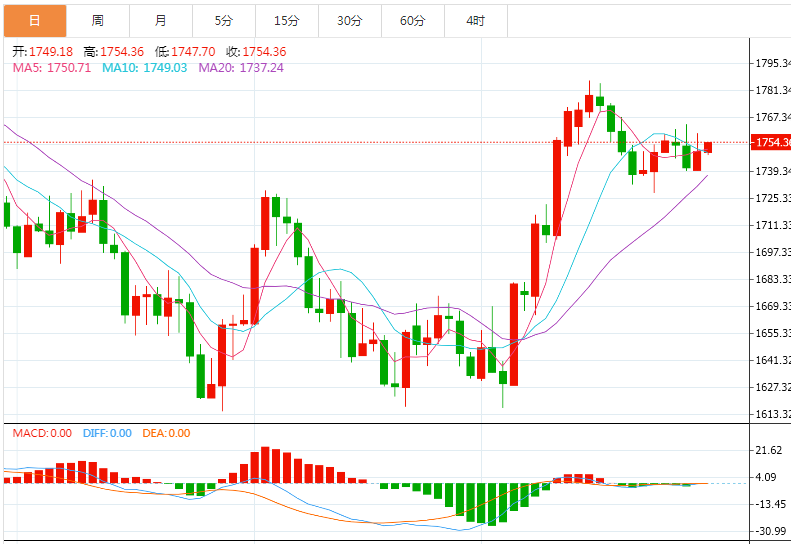Click the 1655.33 price axis label

[x=773, y=334]
